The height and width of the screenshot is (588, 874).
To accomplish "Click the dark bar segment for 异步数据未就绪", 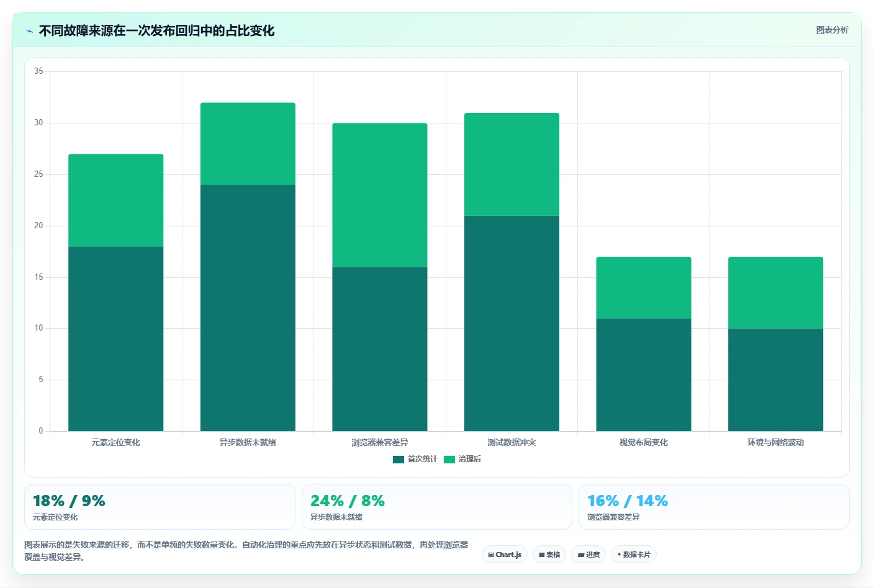I will click(248, 308).
